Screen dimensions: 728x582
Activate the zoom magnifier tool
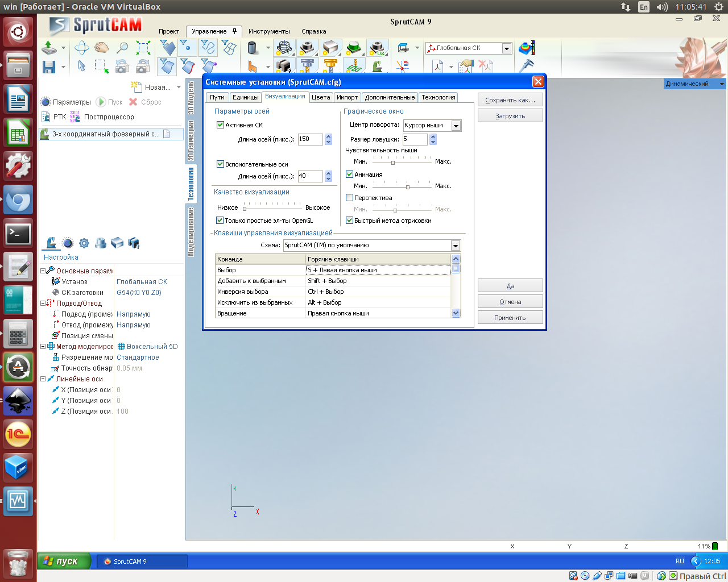(x=122, y=48)
